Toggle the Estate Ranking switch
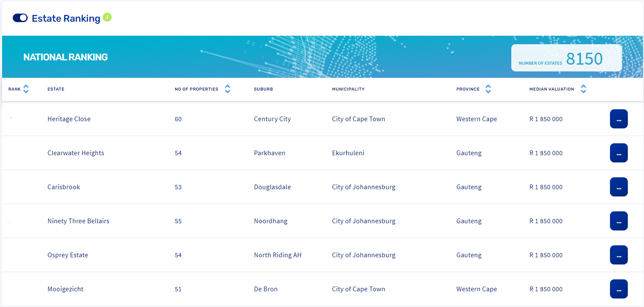The width and height of the screenshot is (644, 307). coord(20,18)
